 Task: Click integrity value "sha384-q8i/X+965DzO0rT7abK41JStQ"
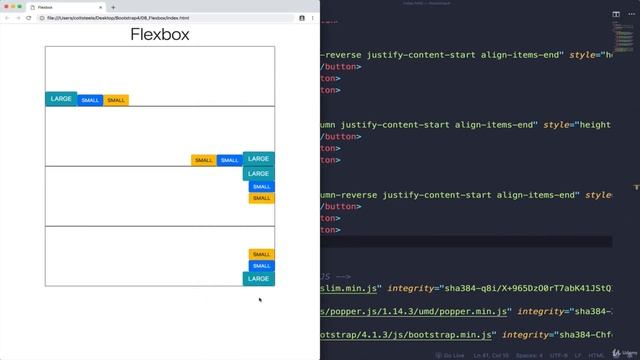(527, 289)
